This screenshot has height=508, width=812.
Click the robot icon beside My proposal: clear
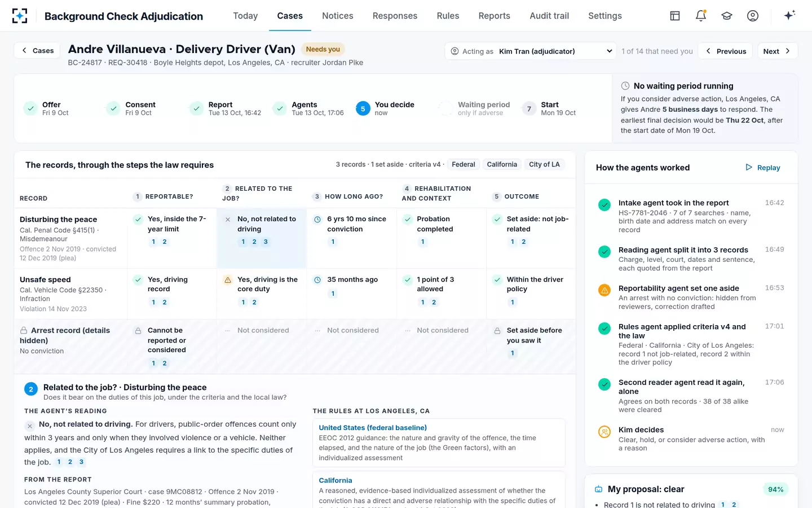pyautogui.click(x=599, y=489)
